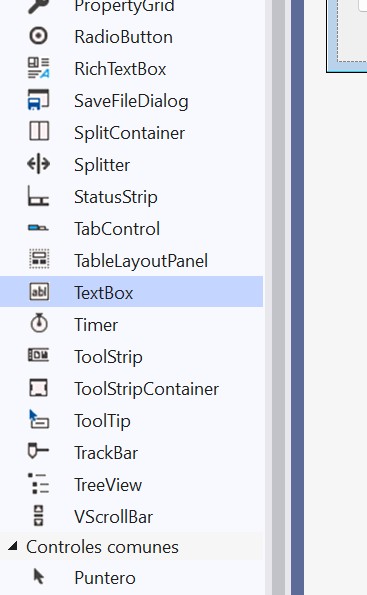Viewport: 367px width, 595px height.
Task: Pick the ToolStripContainer icon
Action: tap(39, 388)
